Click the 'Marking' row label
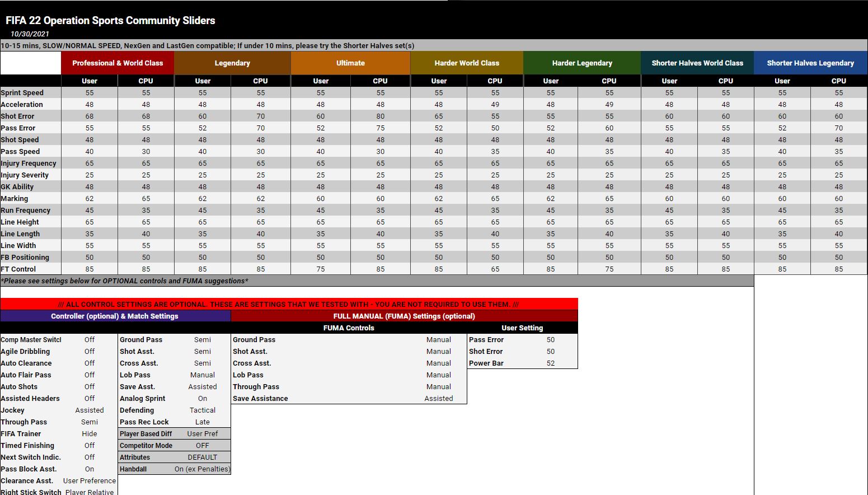The image size is (868, 495). (15, 199)
